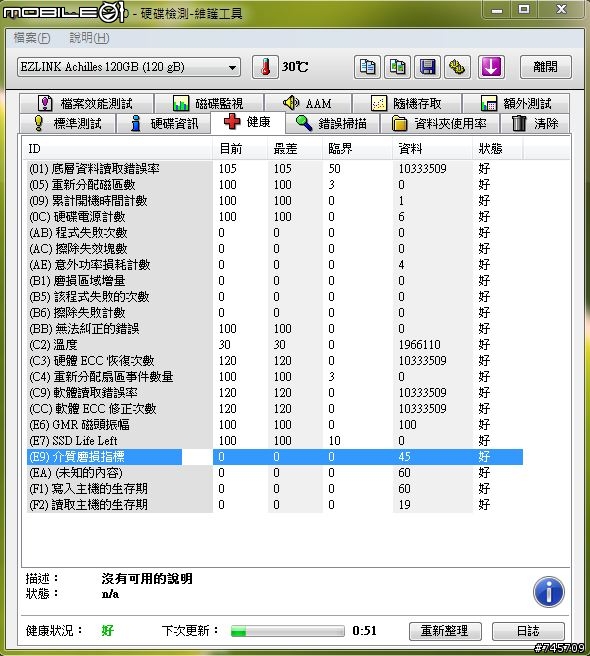Switch to the AAM tab
590x656 pixels.
coord(308,103)
